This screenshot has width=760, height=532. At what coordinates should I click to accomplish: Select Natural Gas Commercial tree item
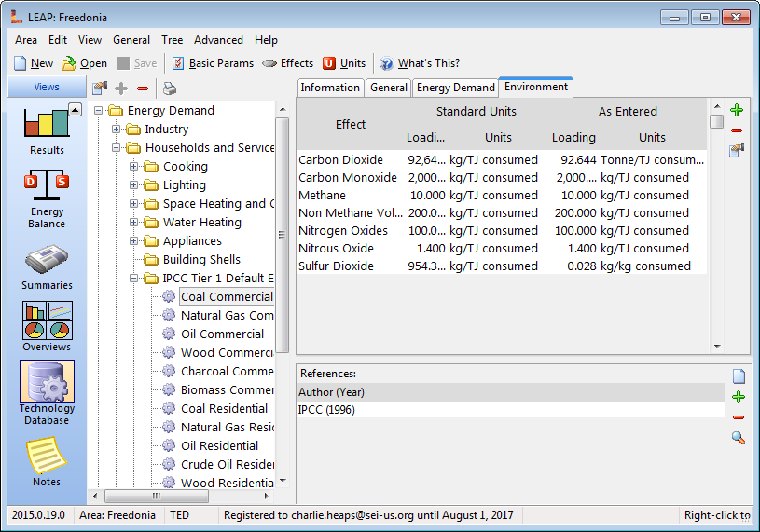coord(227,315)
